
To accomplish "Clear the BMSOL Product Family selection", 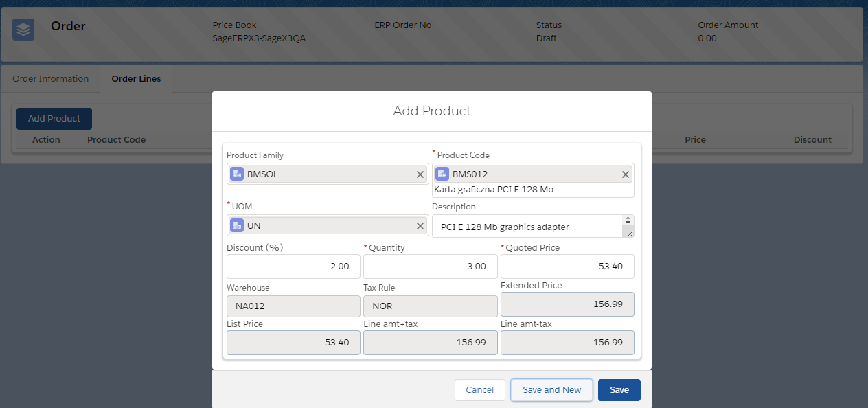I will (x=420, y=174).
